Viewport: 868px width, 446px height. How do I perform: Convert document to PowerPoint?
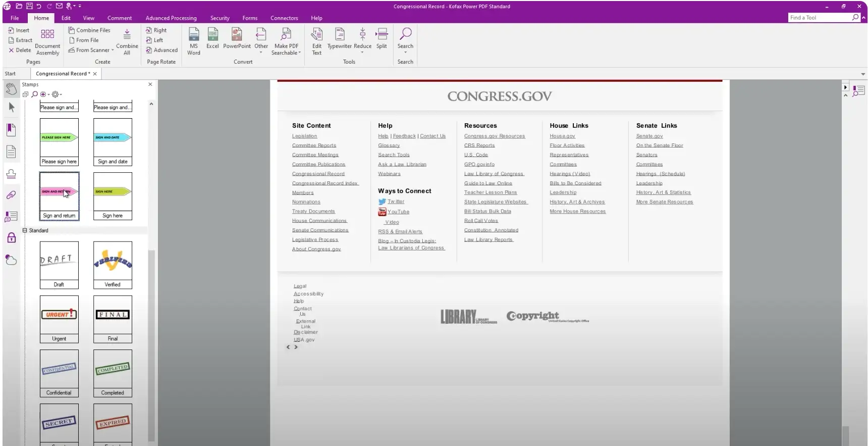[237, 39]
